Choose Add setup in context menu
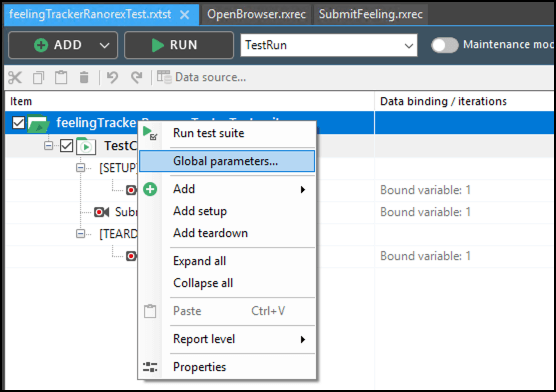The height and width of the screenshot is (392, 556). click(x=227, y=211)
